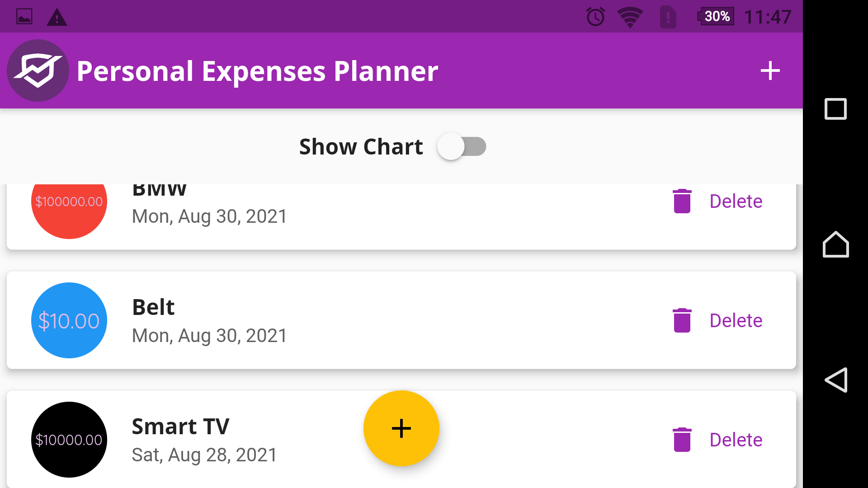
Task: Enable the Show Chart toggle
Action: (x=462, y=146)
